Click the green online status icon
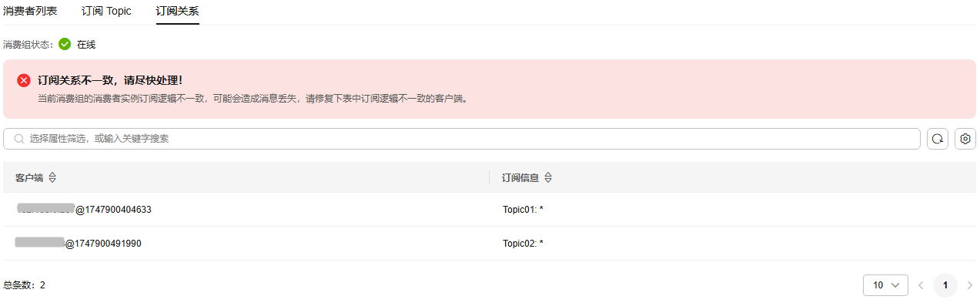The image size is (980, 303). point(65,44)
